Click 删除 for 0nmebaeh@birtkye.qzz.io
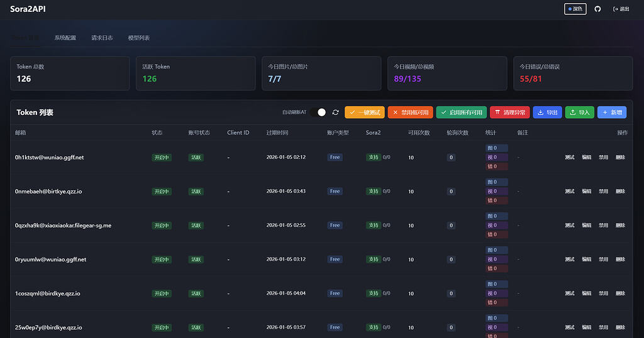Viewport: 644px width, 338px height. coord(620,192)
